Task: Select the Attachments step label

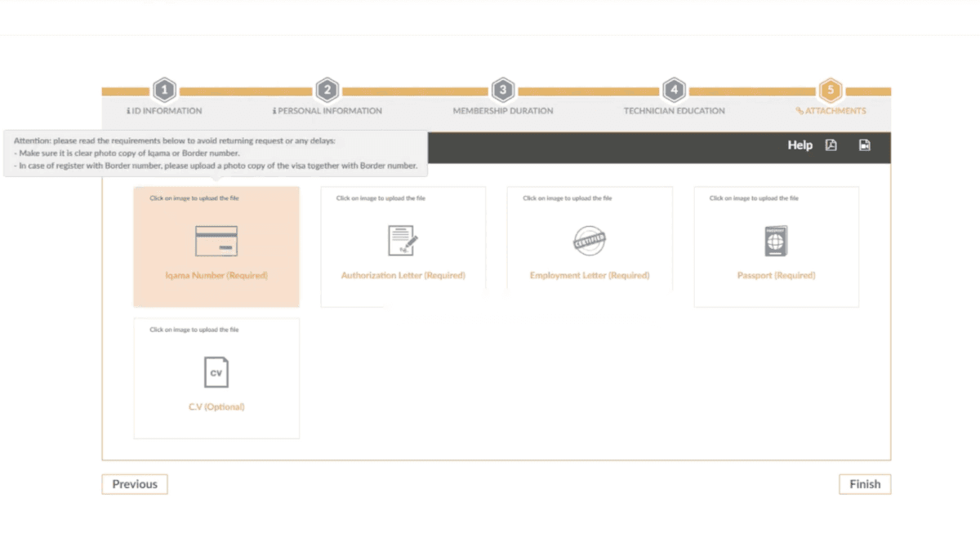Action: (x=831, y=111)
